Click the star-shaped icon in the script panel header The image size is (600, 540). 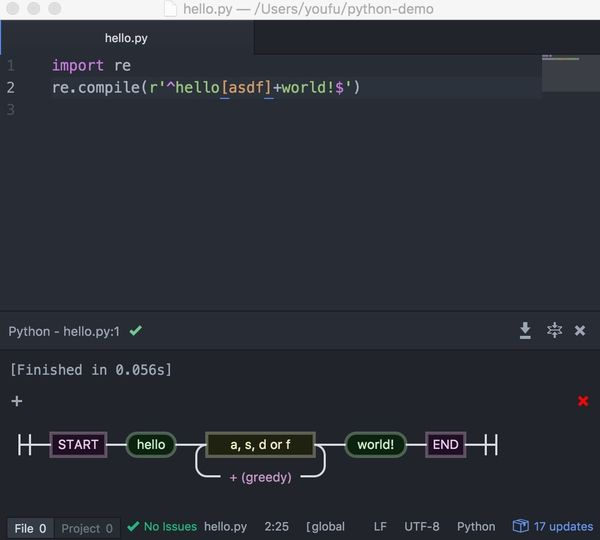(554, 330)
